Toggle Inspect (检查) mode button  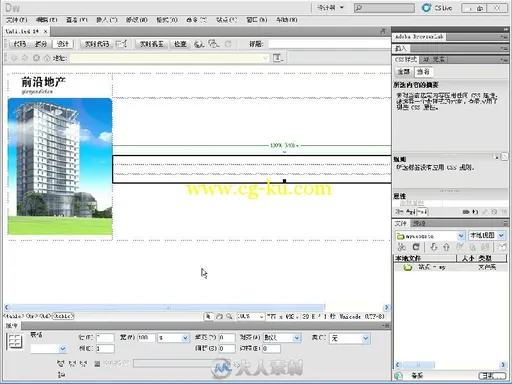pos(180,44)
